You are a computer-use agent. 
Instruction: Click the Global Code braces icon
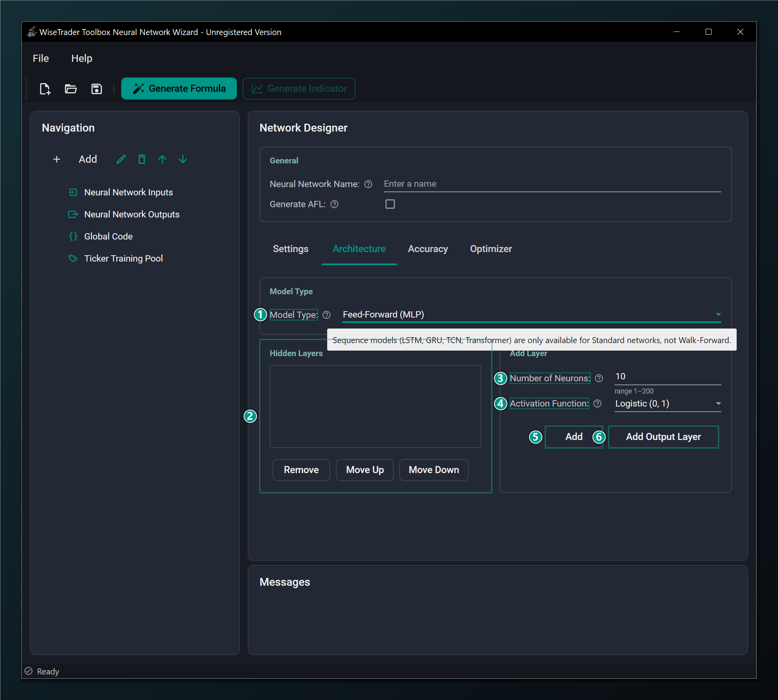pyautogui.click(x=73, y=236)
